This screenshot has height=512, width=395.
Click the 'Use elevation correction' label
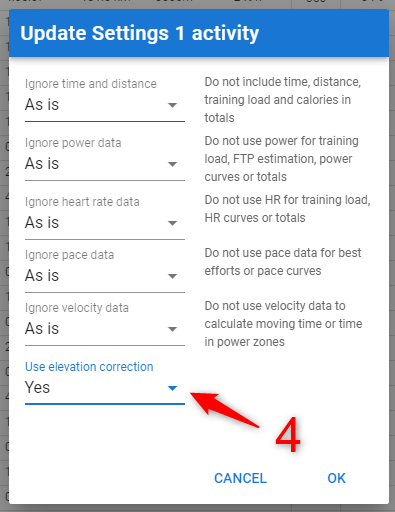89,367
